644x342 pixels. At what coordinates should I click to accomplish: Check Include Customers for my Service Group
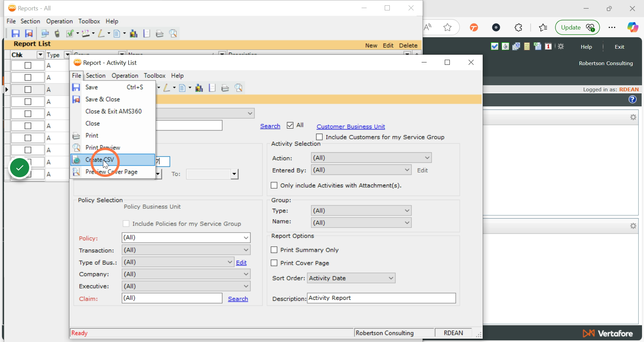coord(319,137)
